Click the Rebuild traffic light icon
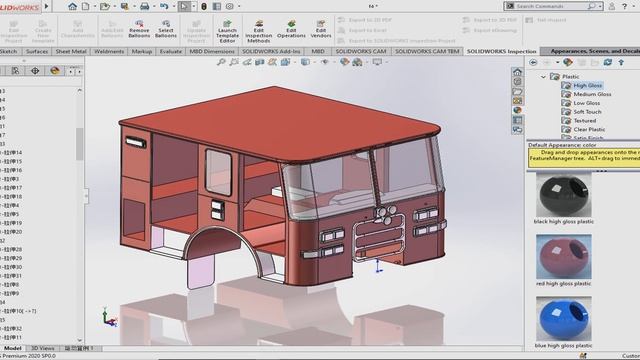Viewport: 640px width, 360px height. [x=204, y=6]
